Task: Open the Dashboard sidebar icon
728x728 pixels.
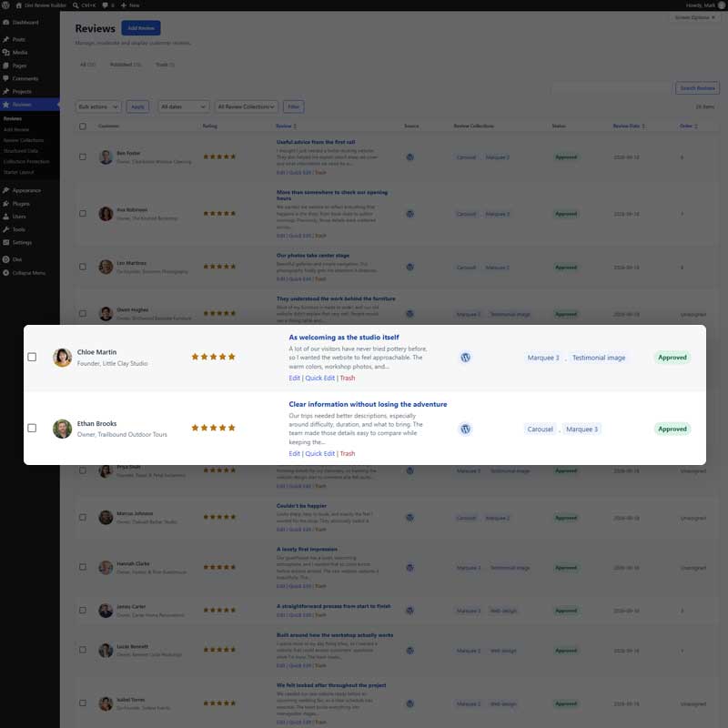Action: coord(6,22)
